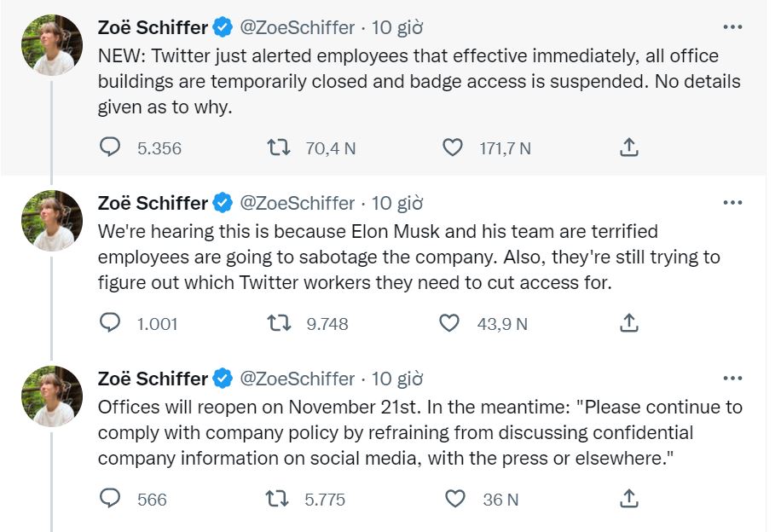Image resolution: width=781 pixels, height=532 pixels.
Task: Share the first tweet about badge access
Action: tap(628, 148)
